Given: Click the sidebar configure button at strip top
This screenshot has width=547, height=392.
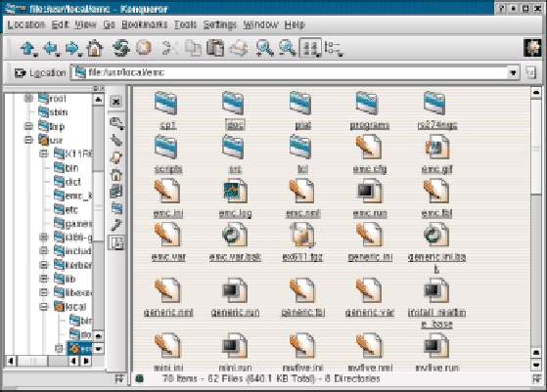Looking at the screenshot, I should click(x=115, y=102).
